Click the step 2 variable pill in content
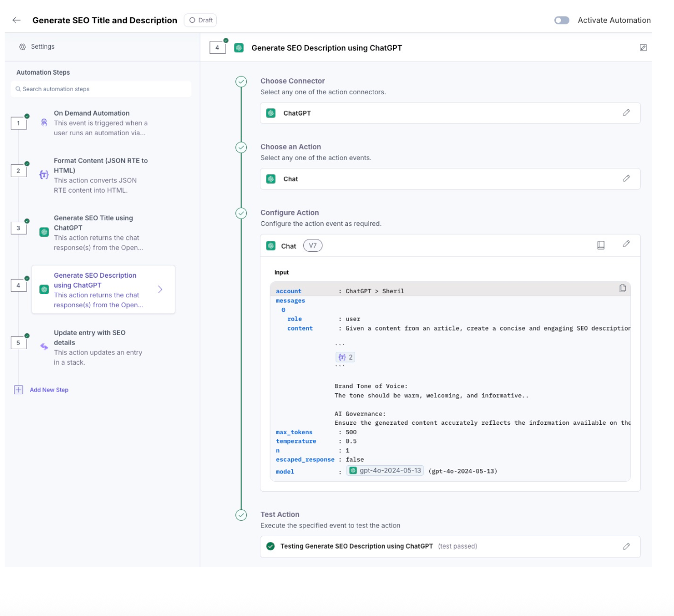The width and height of the screenshot is (674, 616). tap(345, 357)
